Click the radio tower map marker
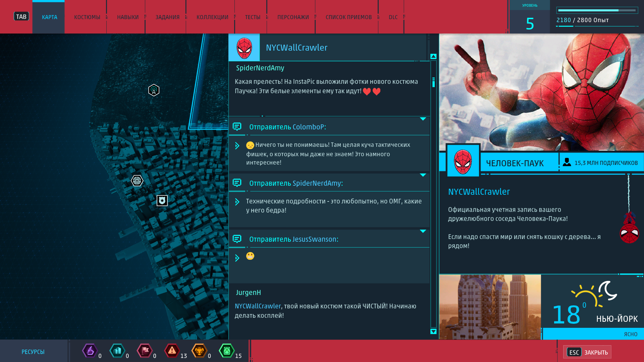Viewport: 644px width, 362px height. pos(154,90)
